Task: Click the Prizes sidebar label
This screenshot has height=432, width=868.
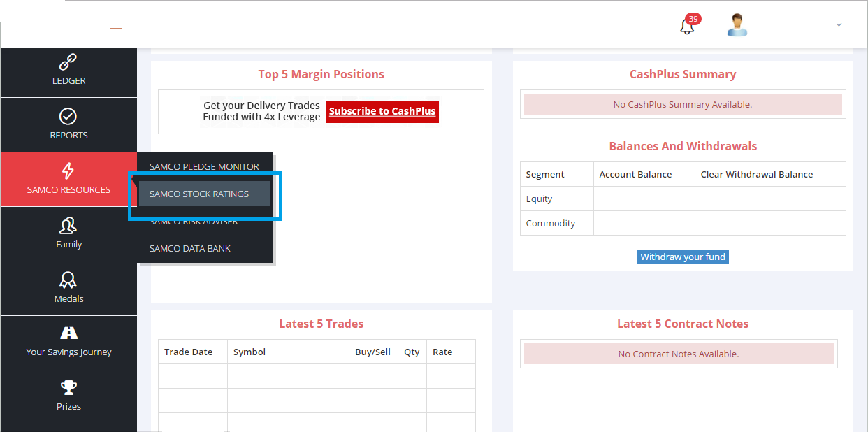Action: click(68, 406)
